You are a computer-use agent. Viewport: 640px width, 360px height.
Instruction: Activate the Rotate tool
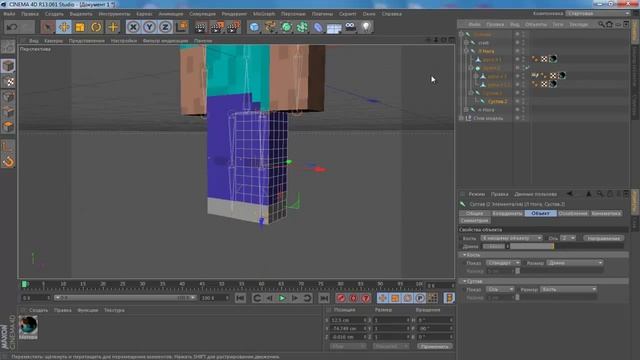pos(96,27)
